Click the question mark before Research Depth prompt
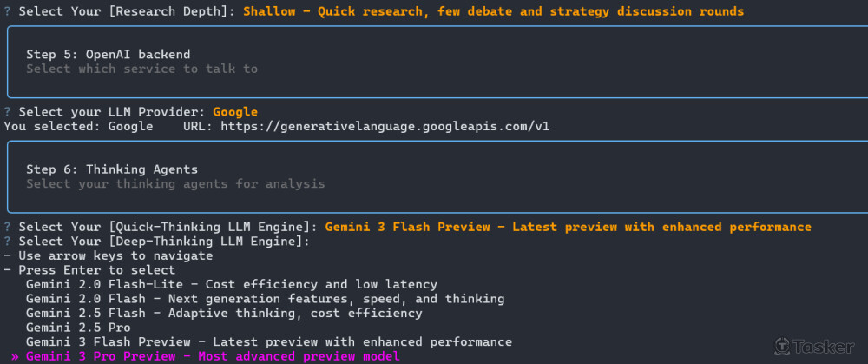Image resolution: width=868 pixels, height=364 pixels. [x=7, y=11]
